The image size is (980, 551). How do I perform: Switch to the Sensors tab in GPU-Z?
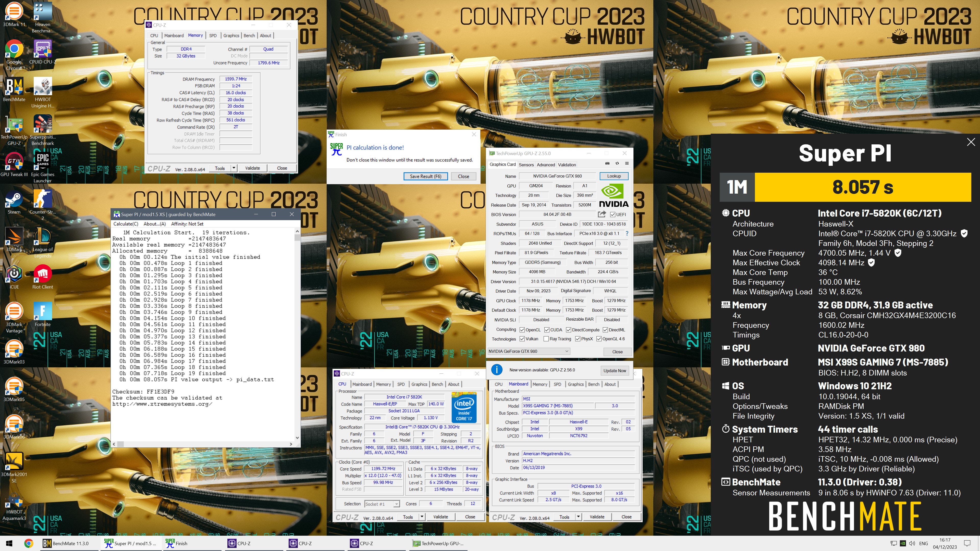526,165
